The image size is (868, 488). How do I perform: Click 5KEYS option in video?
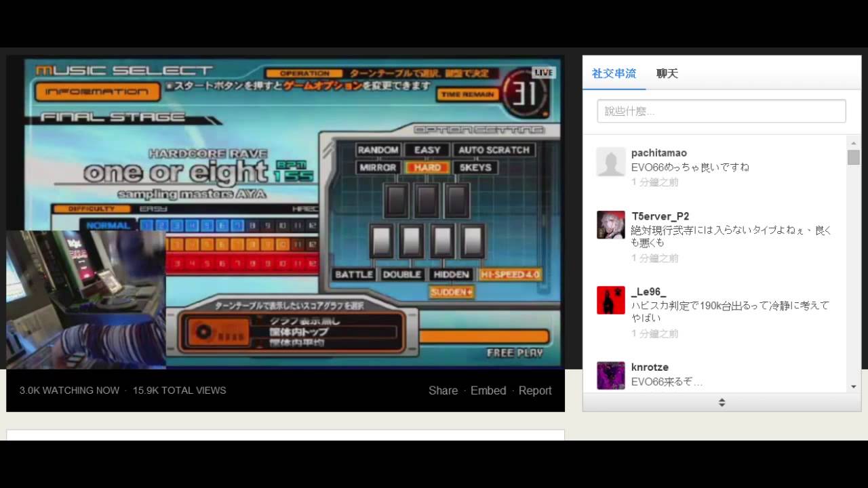tap(475, 167)
